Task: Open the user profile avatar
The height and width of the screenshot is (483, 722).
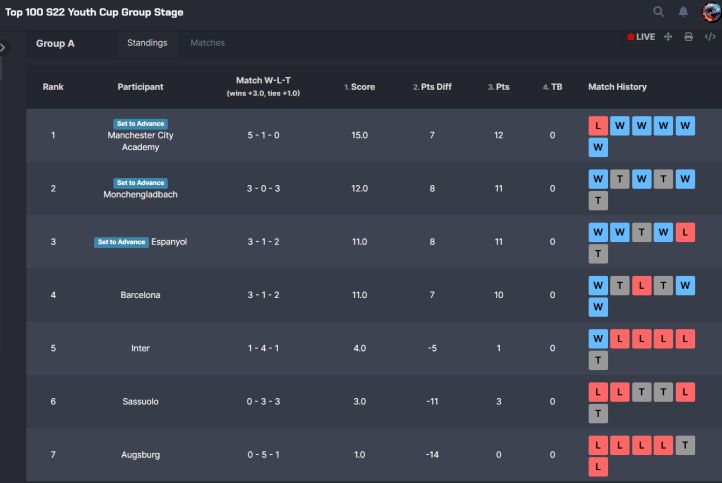Action: click(709, 12)
